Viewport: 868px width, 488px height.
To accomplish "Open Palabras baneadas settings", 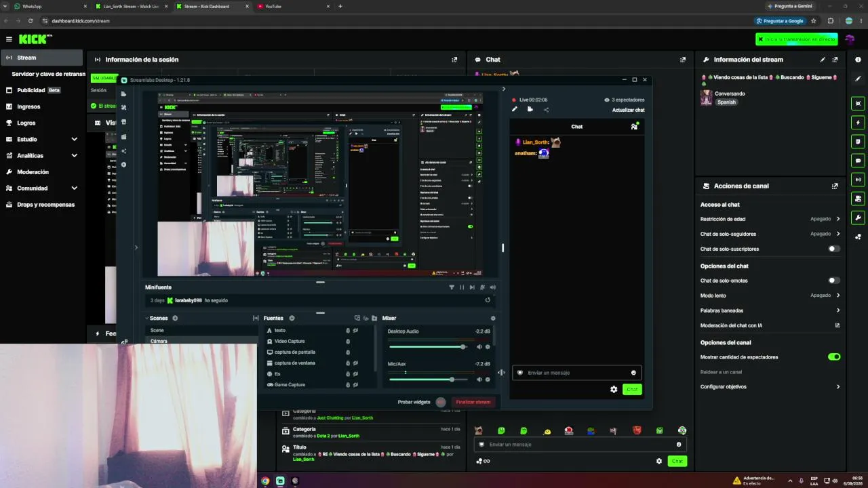I will pos(770,310).
